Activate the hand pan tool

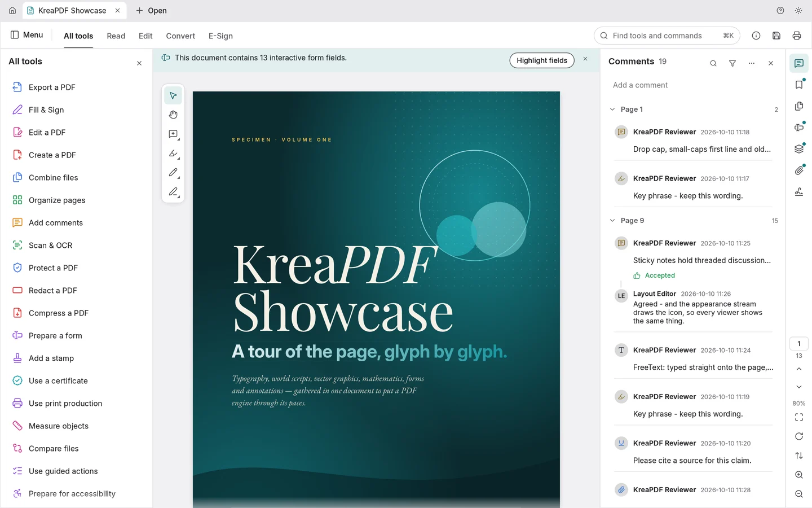[173, 115]
